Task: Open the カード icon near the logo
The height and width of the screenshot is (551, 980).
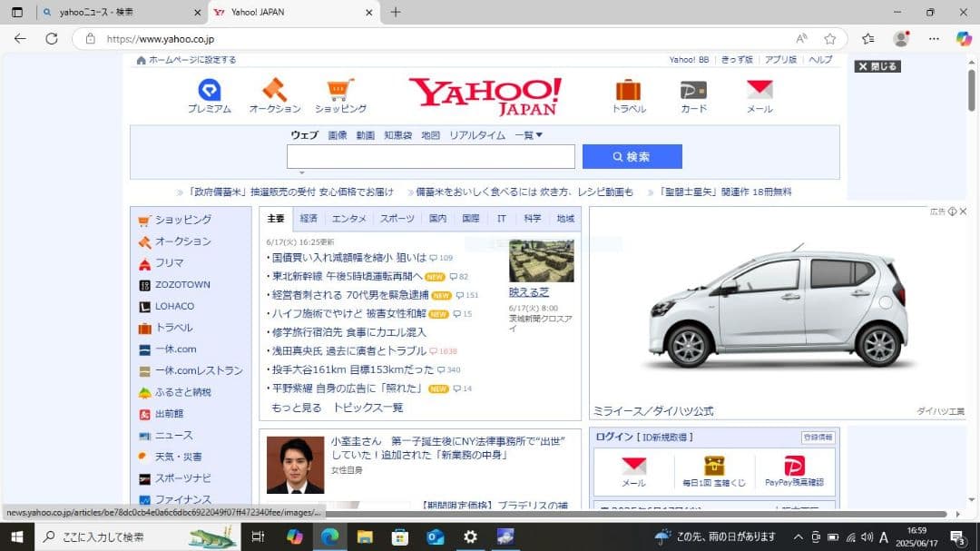Action: pos(692,91)
